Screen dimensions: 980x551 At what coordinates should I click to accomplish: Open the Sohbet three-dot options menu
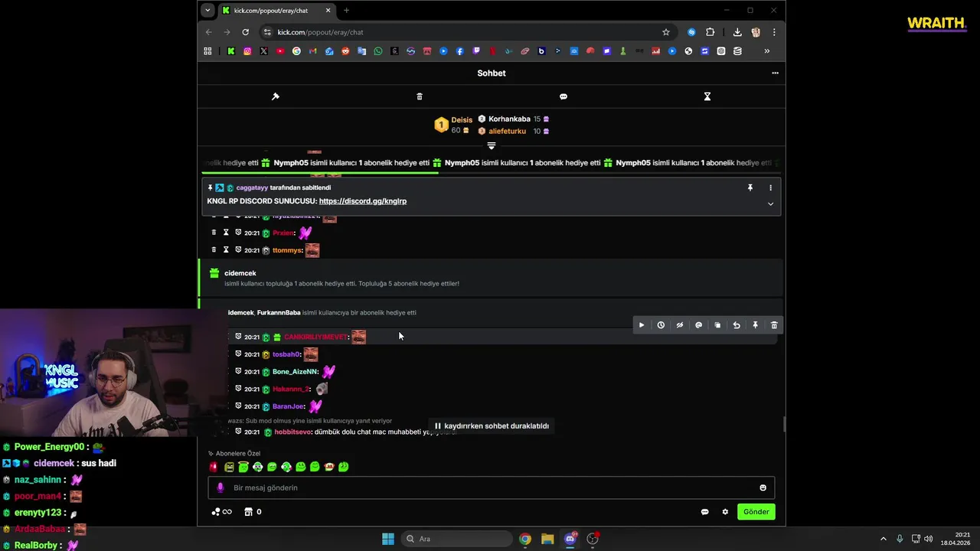click(x=775, y=73)
